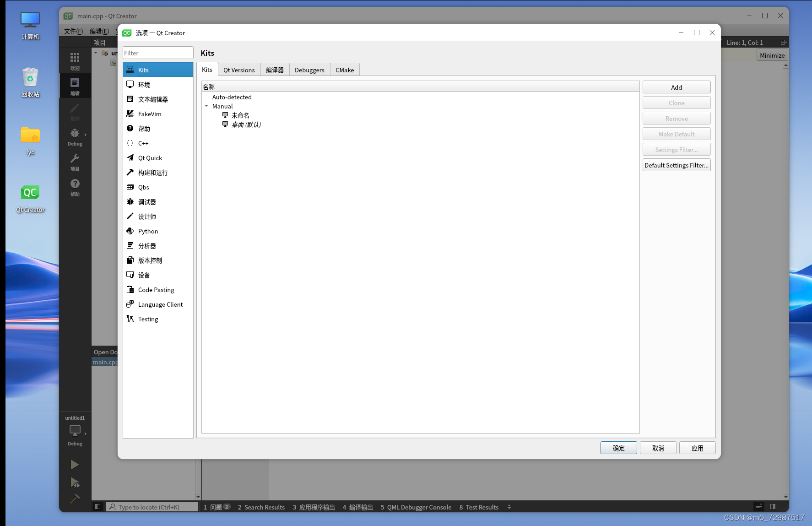Open the Language Client settings category

[x=158, y=304]
